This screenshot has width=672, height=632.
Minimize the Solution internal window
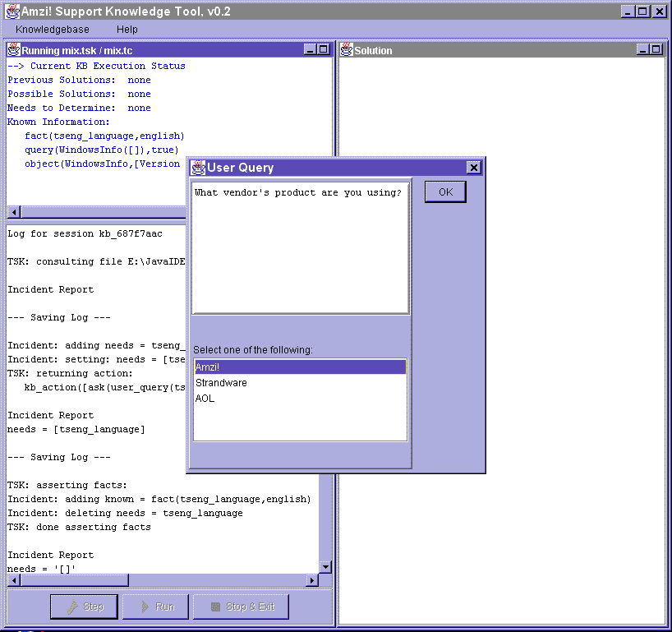click(642, 49)
